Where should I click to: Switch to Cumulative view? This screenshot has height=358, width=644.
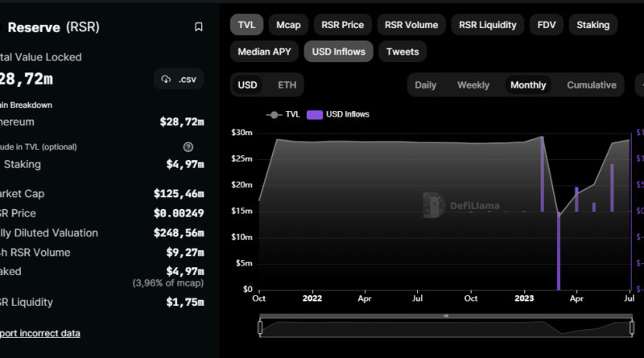pos(591,84)
